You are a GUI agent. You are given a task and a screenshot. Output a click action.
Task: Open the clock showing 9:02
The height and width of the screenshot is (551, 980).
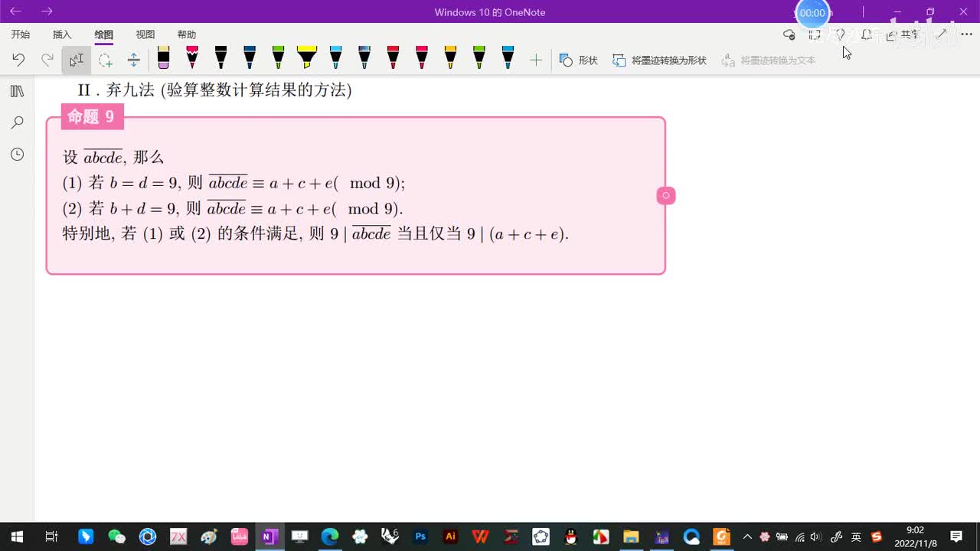(x=916, y=536)
